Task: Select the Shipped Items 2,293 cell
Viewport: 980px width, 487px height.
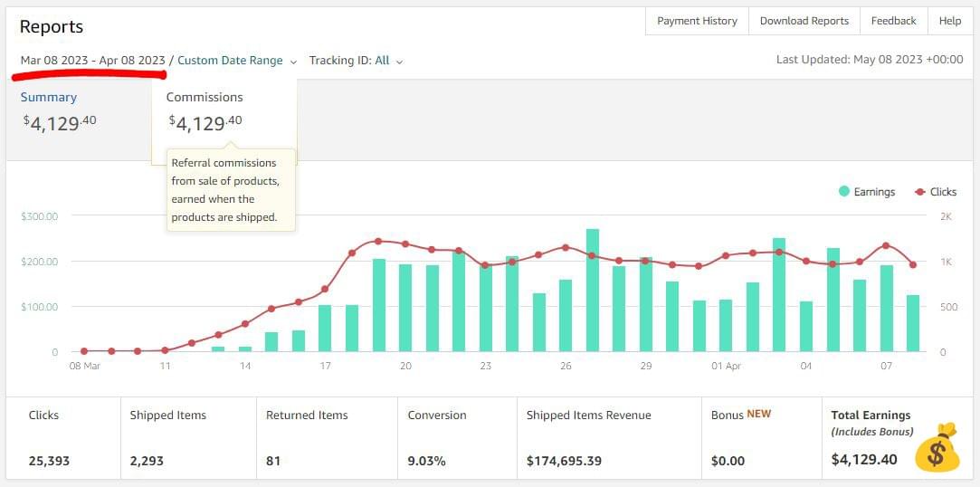Action: pos(188,438)
